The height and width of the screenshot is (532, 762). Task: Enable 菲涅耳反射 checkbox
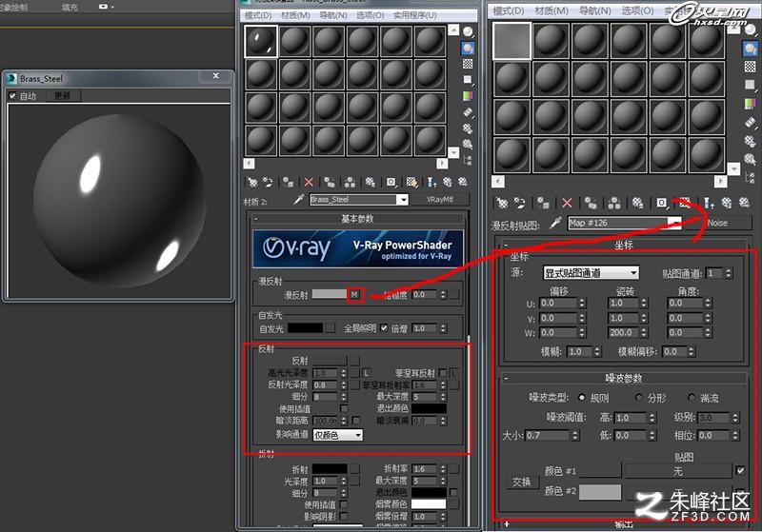(x=442, y=373)
